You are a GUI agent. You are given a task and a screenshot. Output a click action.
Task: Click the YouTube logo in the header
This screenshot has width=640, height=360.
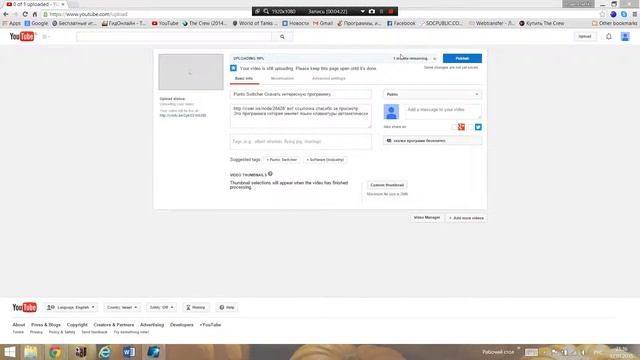(22, 37)
